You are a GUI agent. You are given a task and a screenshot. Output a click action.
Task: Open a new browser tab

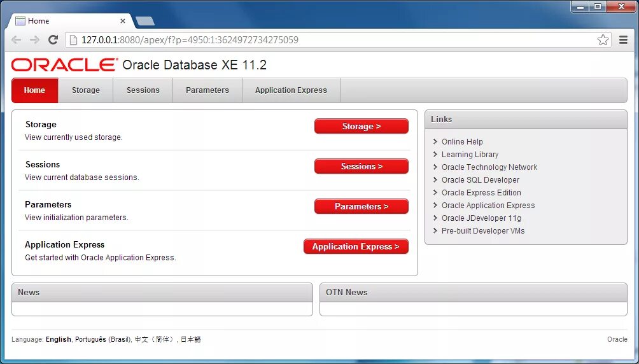click(144, 21)
